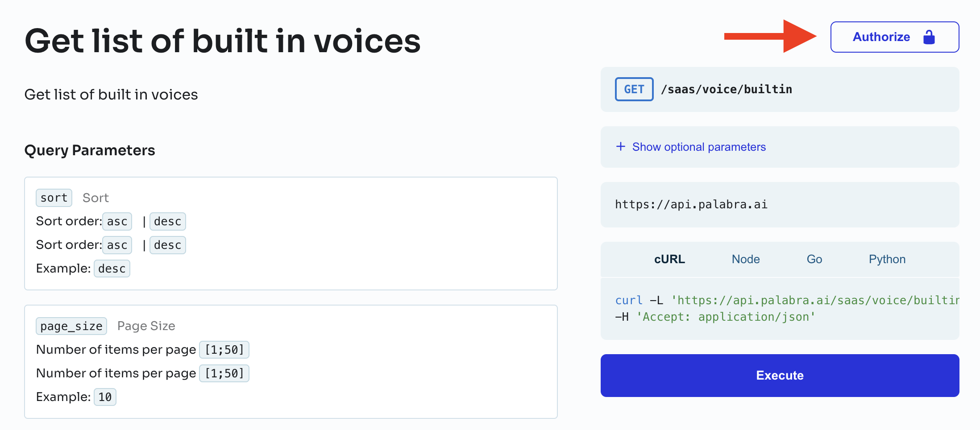Click the first [1;50] range tag
The height and width of the screenshot is (430, 980).
(x=224, y=350)
